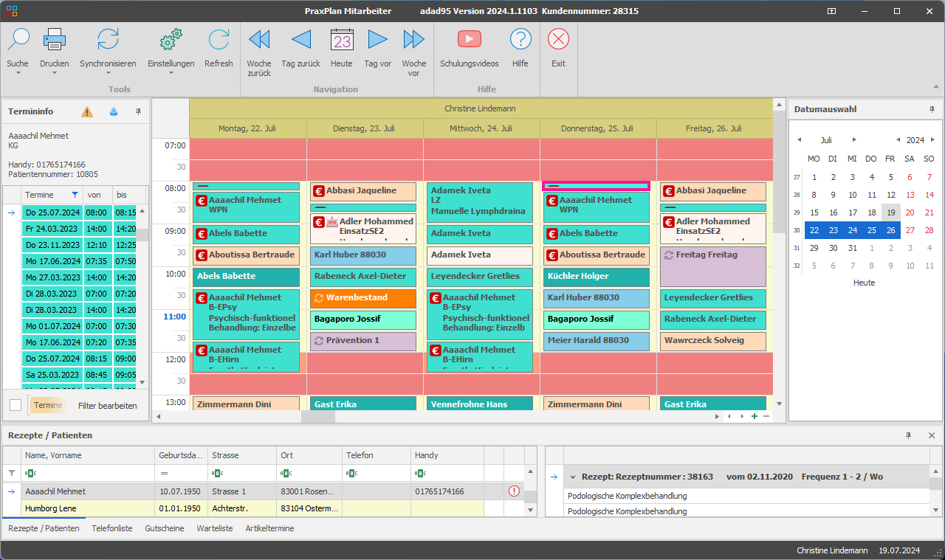
Task: Click the warning triangle in Termininfo
Action: coord(87,111)
